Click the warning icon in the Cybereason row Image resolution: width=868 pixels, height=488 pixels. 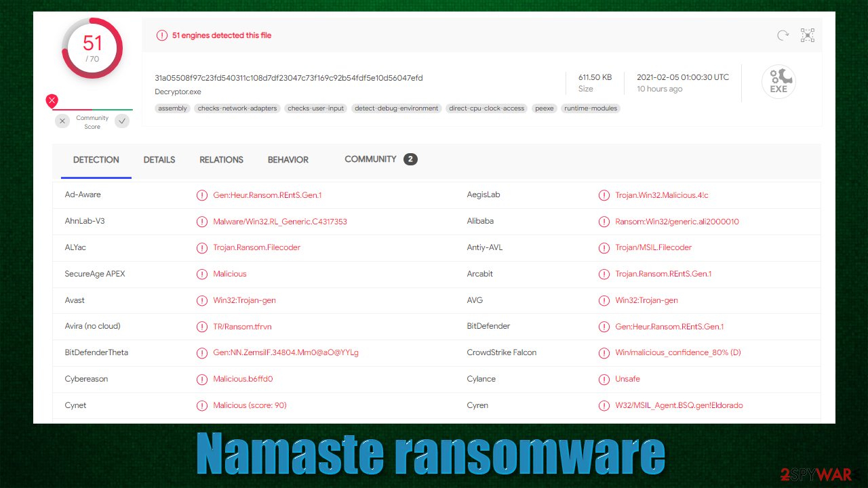pos(201,380)
